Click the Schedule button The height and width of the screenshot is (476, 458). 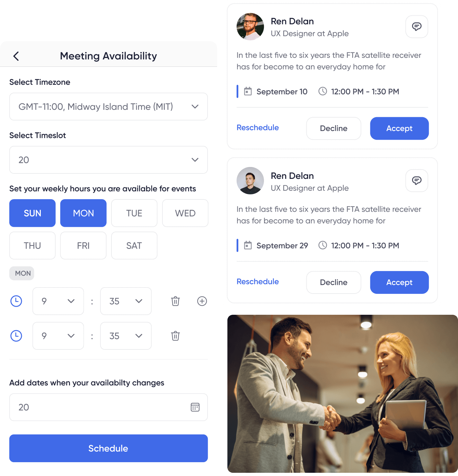click(x=109, y=448)
